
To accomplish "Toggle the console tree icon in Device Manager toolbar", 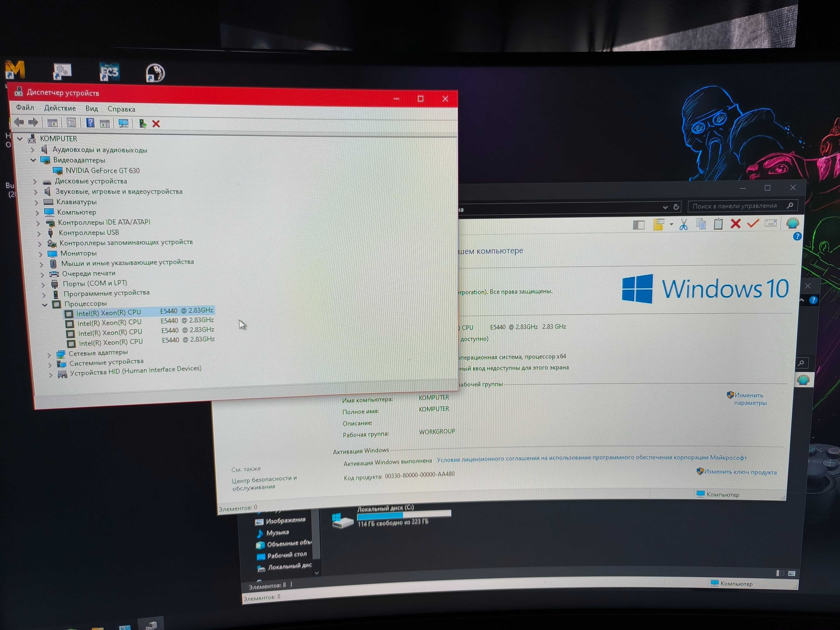I will 52,123.
